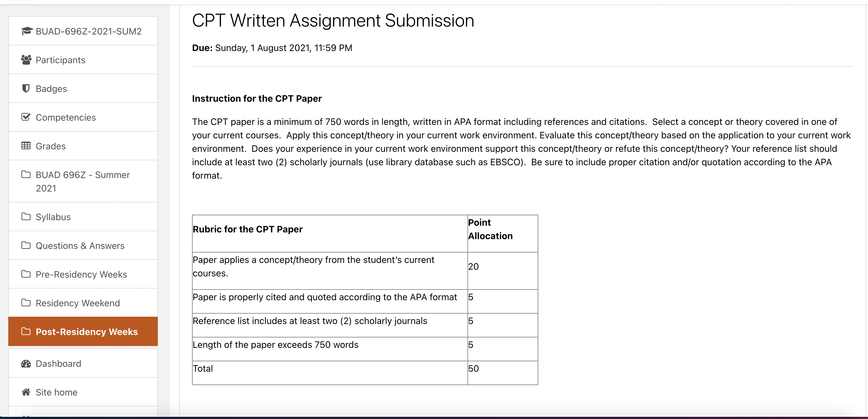Click the Site home house icon
Screen dimensions: 868x419
pyautogui.click(x=26, y=392)
